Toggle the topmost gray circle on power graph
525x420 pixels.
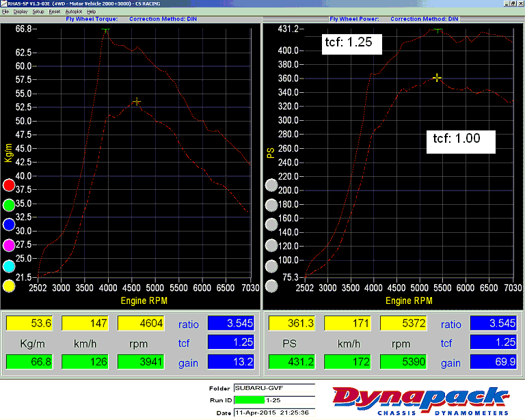point(271,185)
